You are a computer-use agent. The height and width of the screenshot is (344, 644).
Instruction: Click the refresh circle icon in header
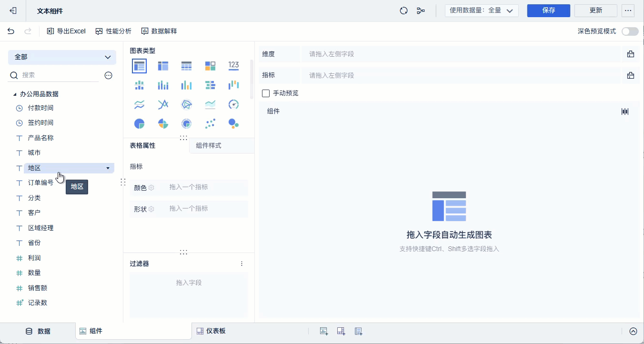point(404,10)
